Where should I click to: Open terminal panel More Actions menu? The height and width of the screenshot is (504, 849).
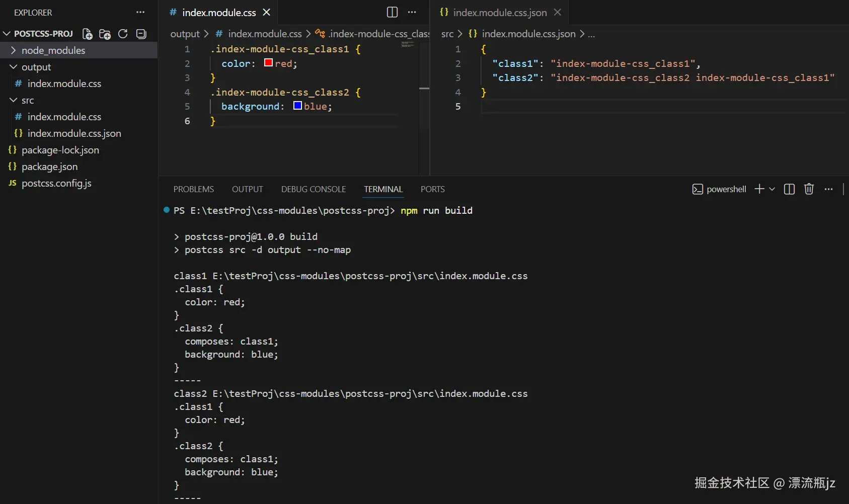click(828, 189)
